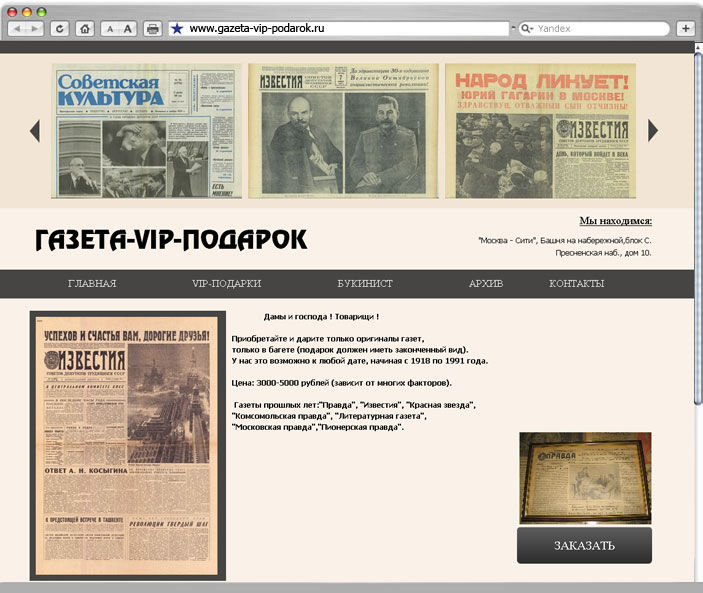Open the АРХИВ menu item
This screenshot has height=593, width=703.
click(486, 283)
